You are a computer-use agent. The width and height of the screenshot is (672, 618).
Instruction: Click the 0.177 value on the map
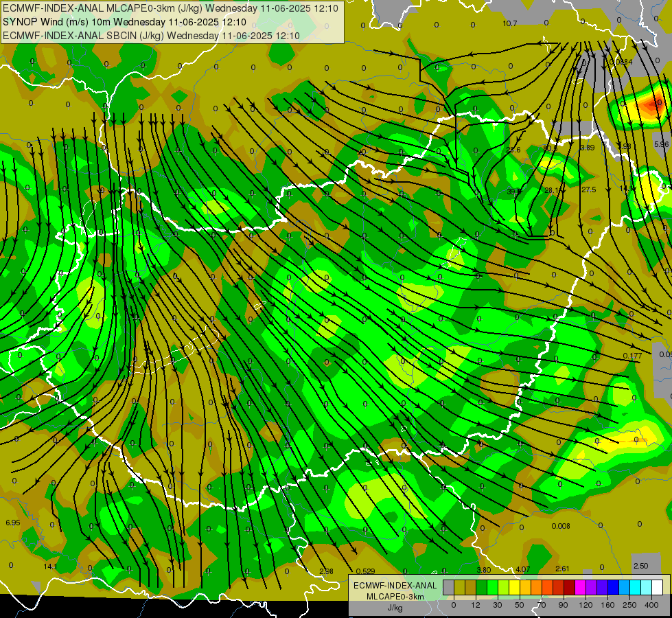point(633,356)
